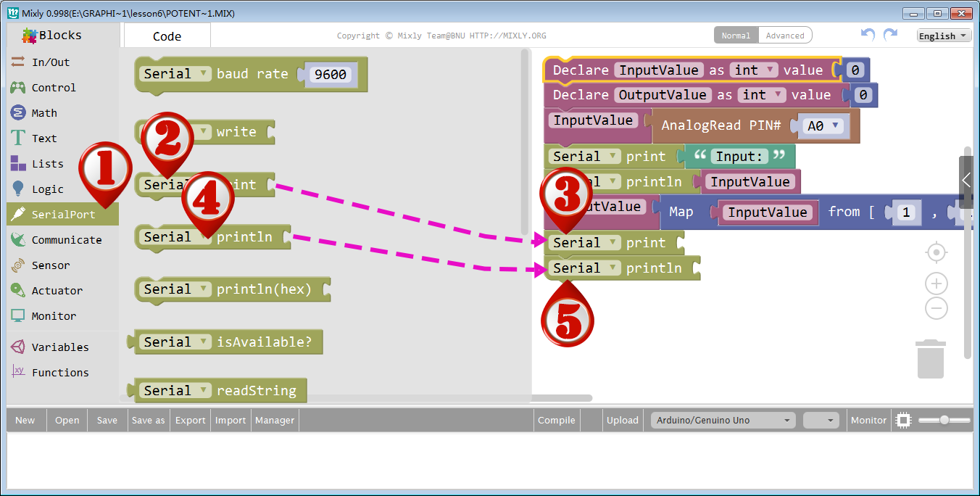
Task: Edit the OutputValue name in Declare block
Action: [662, 95]
